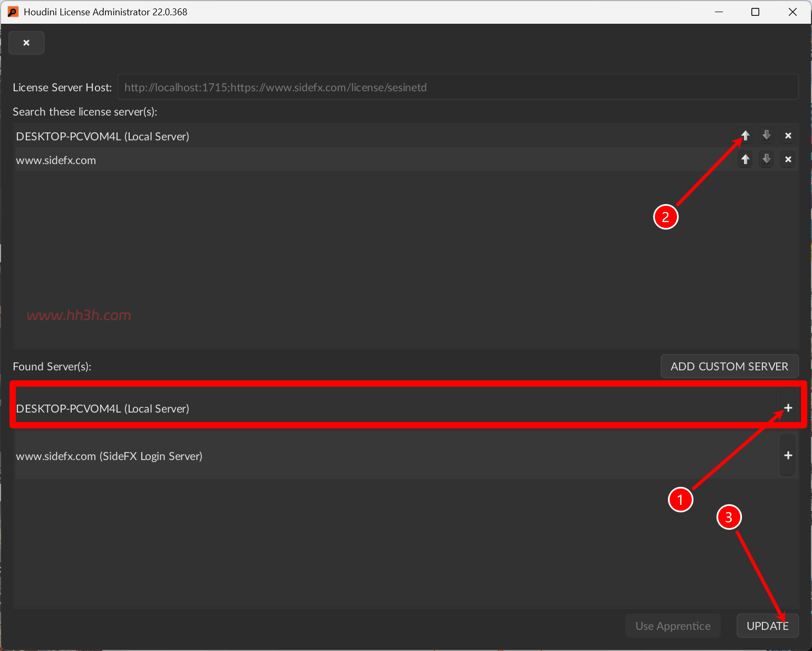This screenshot has width=812, height=651.
Task: Close the server panel with the X button
Action: tap(26, 43)
